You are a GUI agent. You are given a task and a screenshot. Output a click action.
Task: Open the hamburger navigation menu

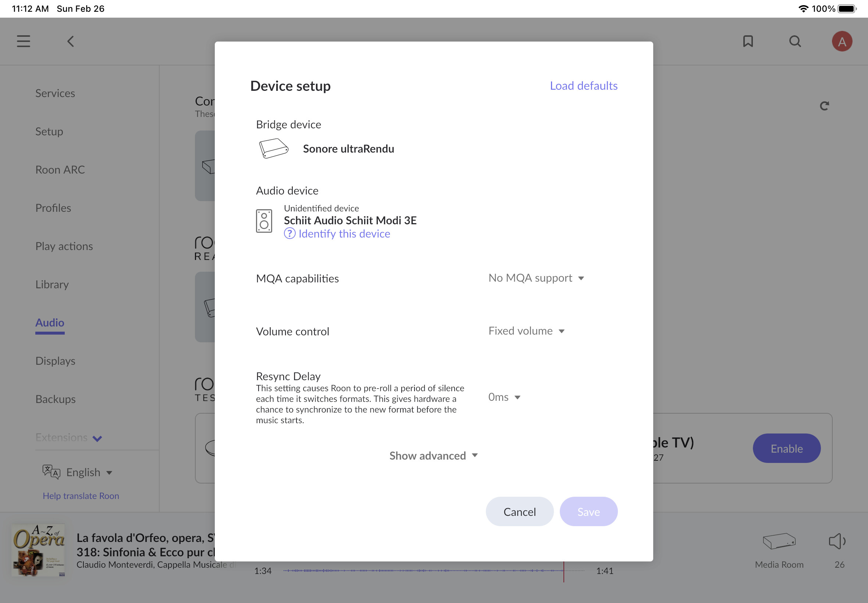[x=24, y=41]
